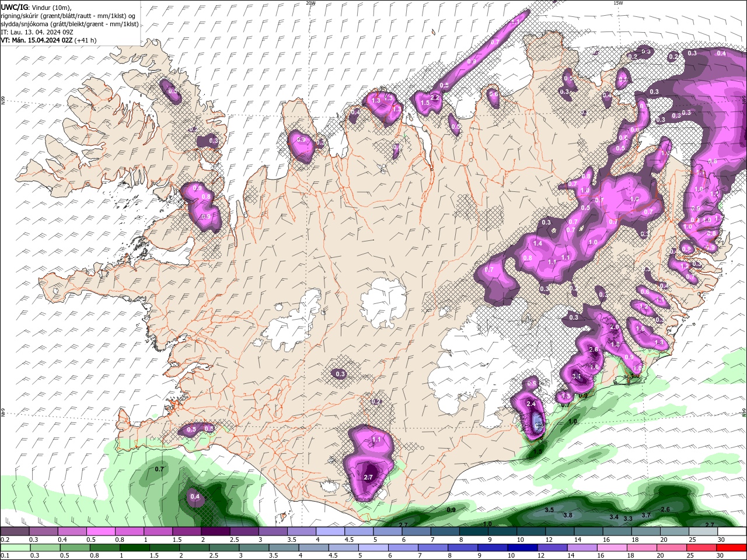Click the 2.2 snow value on the north coast
Viewport: 747px width, 560px height.
click(x=434, y=97)
